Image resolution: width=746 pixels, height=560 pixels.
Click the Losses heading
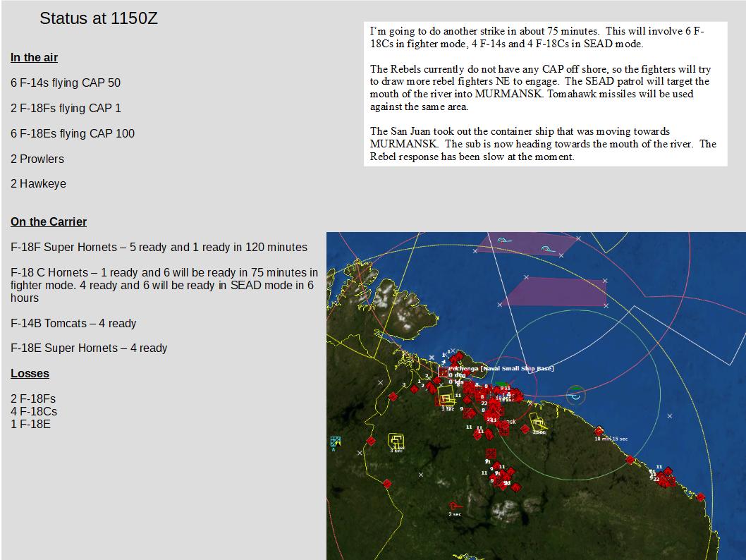[x=30, y=374]
